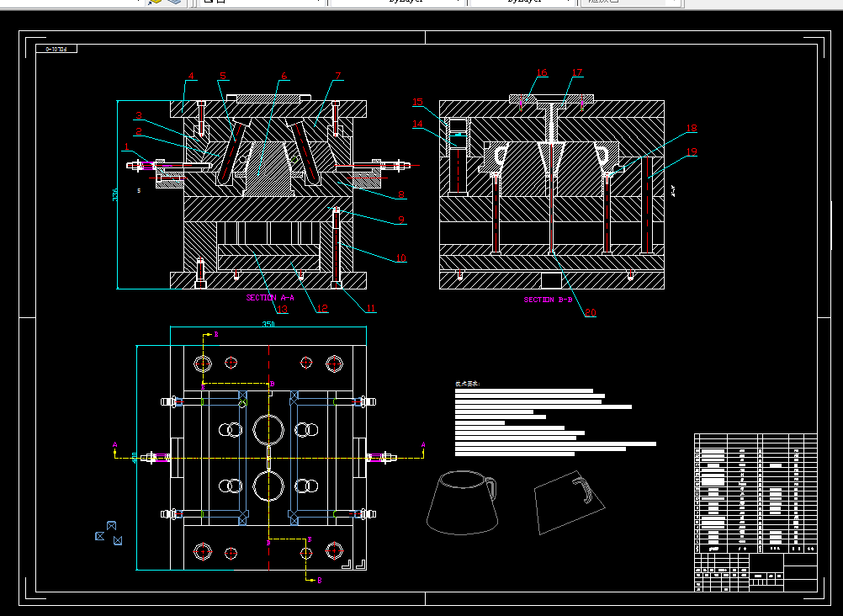Select part balloon number 13

point(282,309)
